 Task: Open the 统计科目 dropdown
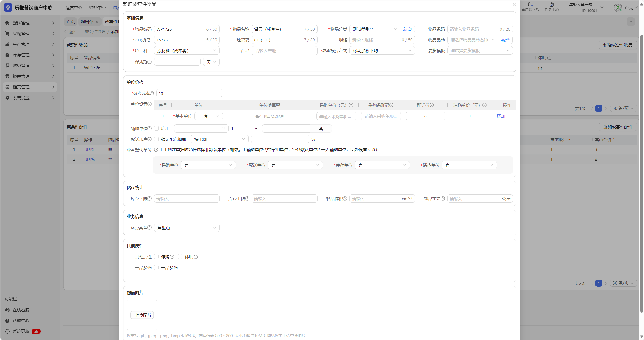tap(186, 51)
